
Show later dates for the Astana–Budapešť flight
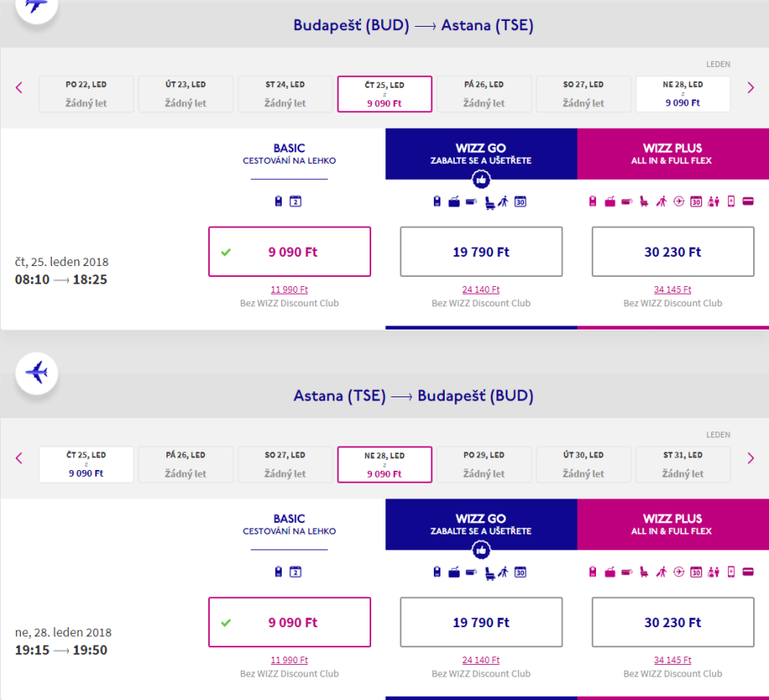(750, 457)
